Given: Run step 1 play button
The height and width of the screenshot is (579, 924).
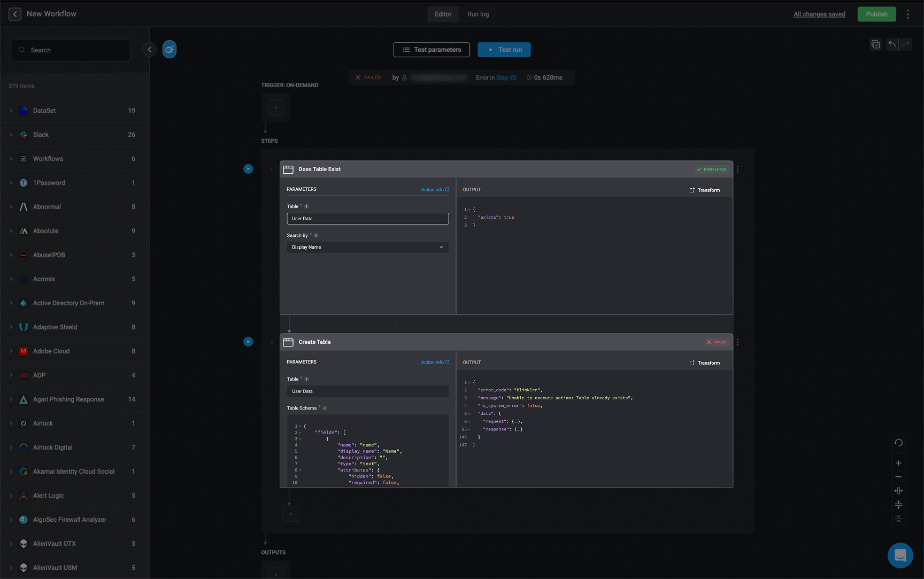Looking at the screenshot, I should click(248, 169).
